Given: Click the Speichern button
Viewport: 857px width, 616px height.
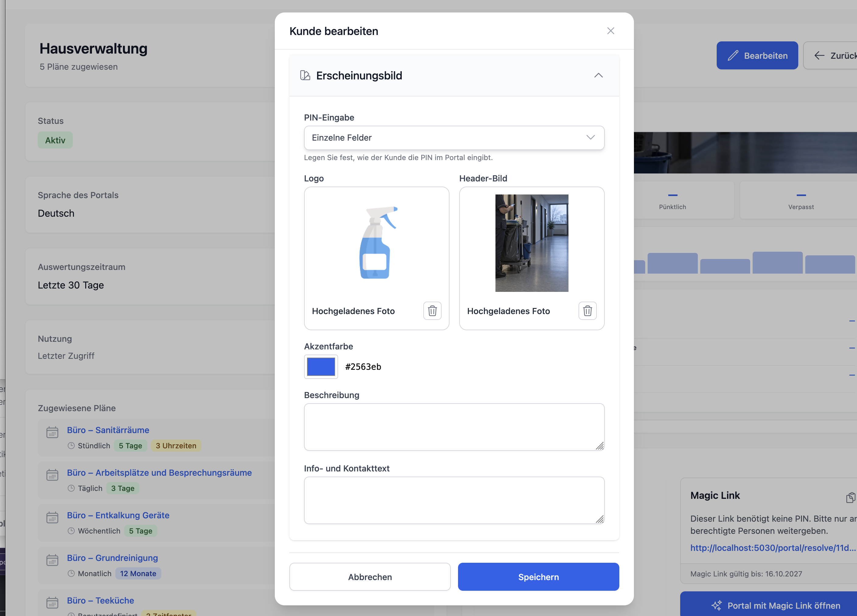Looking at the screenshot, I should coord(538,577).
